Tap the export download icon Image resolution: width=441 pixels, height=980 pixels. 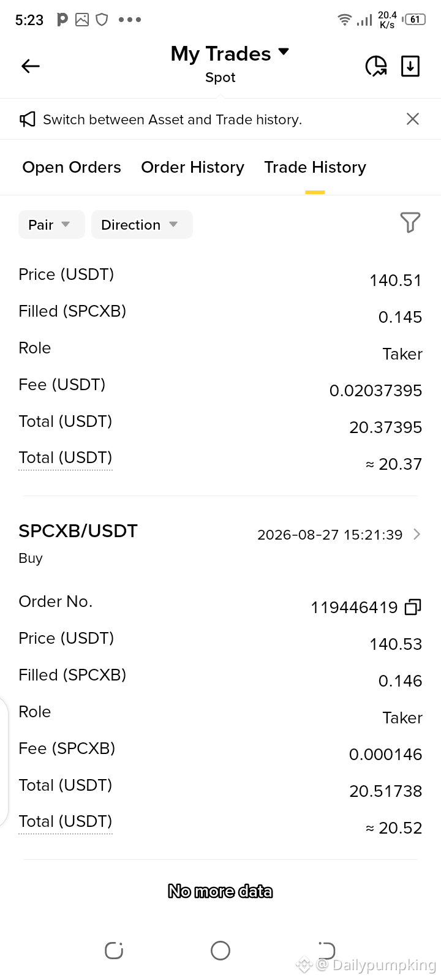coord(410,66)
